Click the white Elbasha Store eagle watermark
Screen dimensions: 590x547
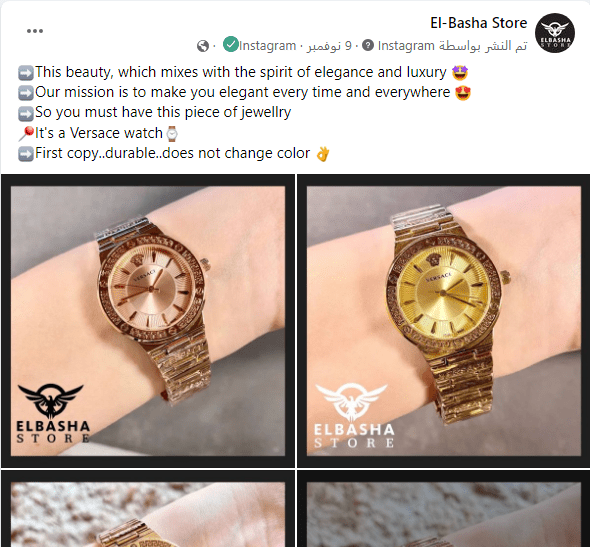(x=354, y=415)
